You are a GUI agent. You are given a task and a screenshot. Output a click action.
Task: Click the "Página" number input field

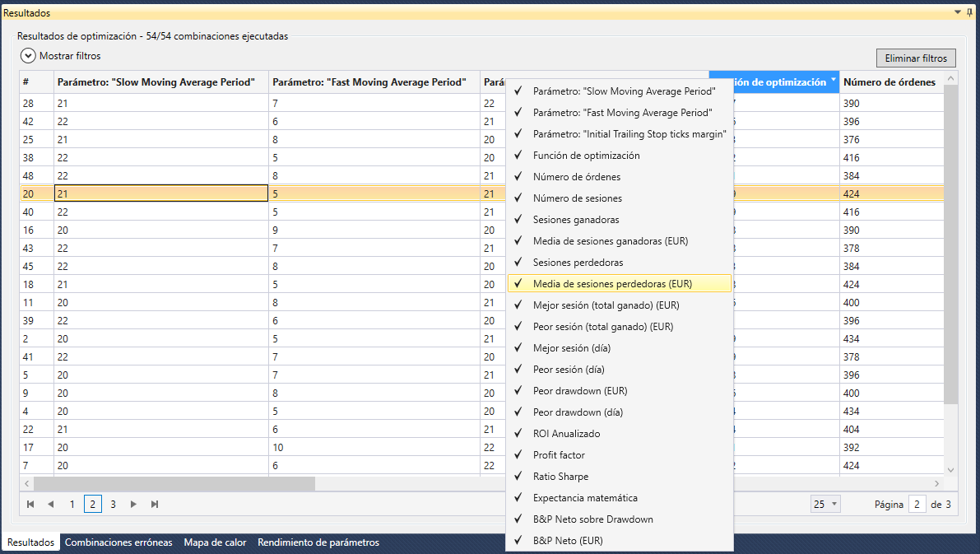[x=917, y=504]
